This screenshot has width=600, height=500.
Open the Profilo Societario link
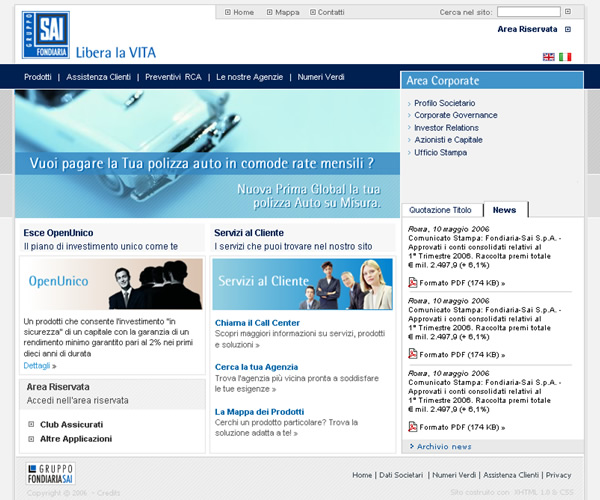[444, 103]
